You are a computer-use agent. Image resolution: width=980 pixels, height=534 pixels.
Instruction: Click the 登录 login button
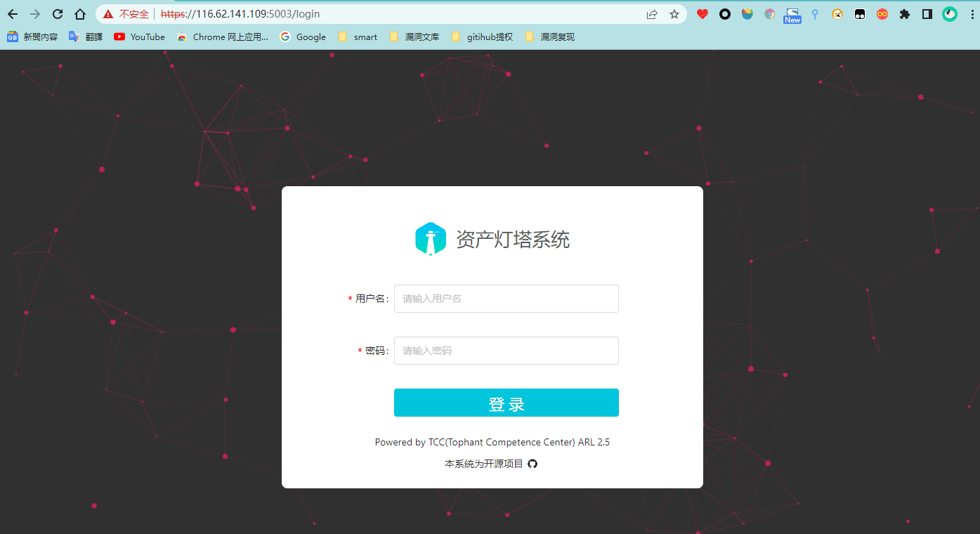click(507, 403)
